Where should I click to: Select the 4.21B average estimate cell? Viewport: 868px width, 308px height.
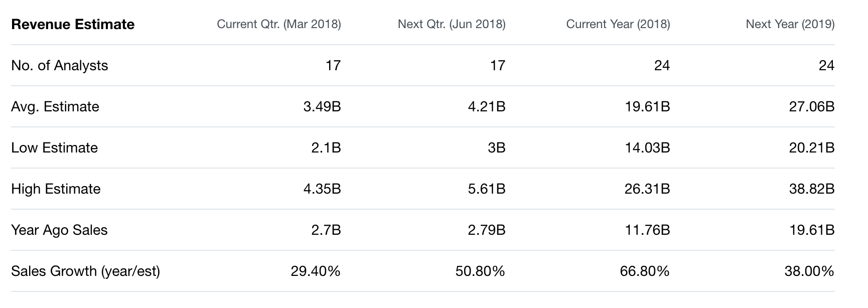click(486, 107)
